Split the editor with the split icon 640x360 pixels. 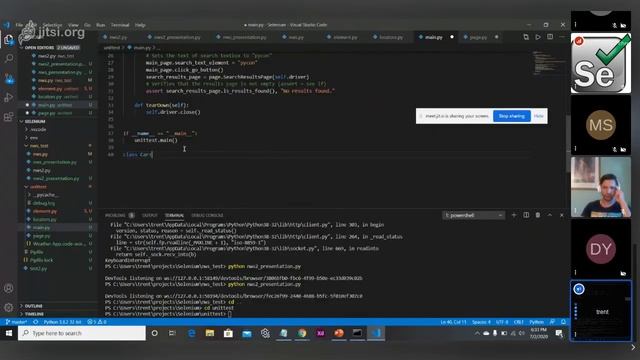click(x=550, y=37)
